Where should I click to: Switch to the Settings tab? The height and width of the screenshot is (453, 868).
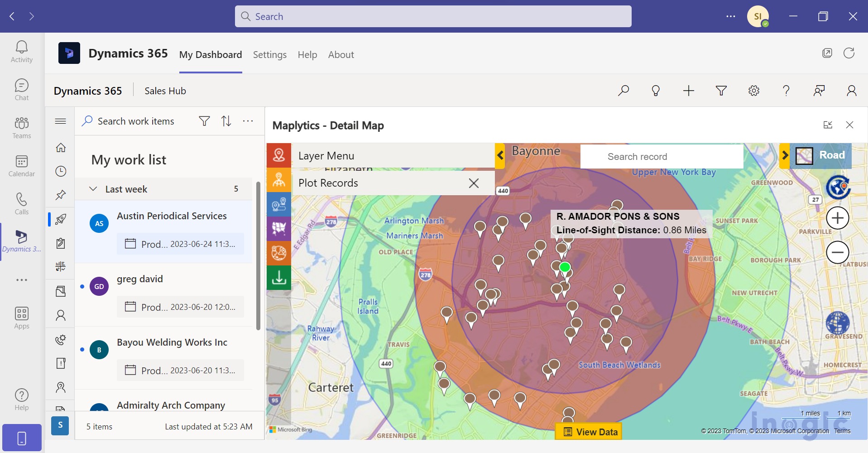(269, 55)
